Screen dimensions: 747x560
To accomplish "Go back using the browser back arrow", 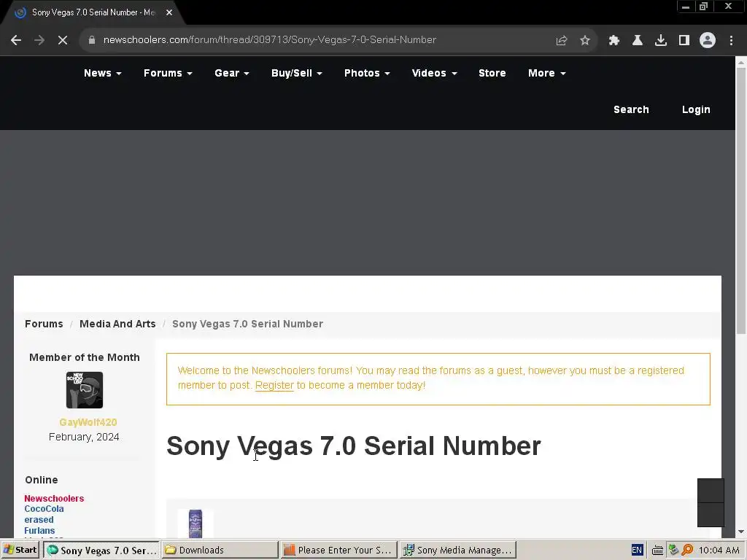I will 16,40.
